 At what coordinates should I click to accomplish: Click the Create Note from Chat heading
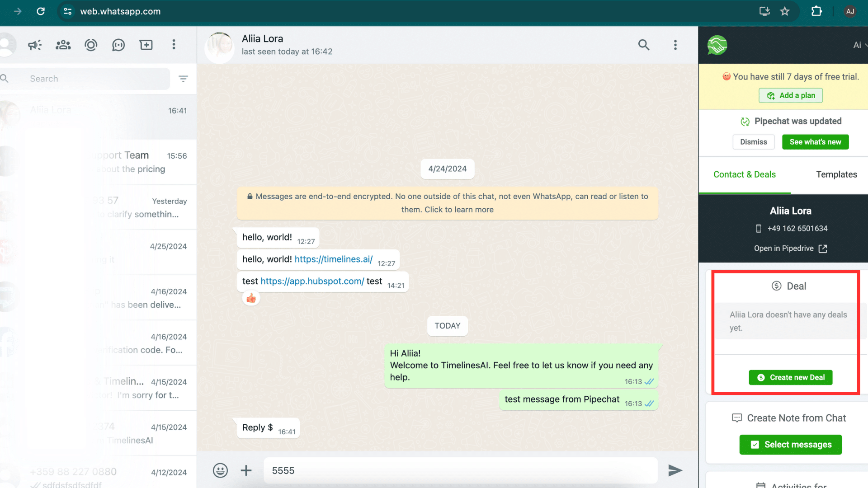789,418
